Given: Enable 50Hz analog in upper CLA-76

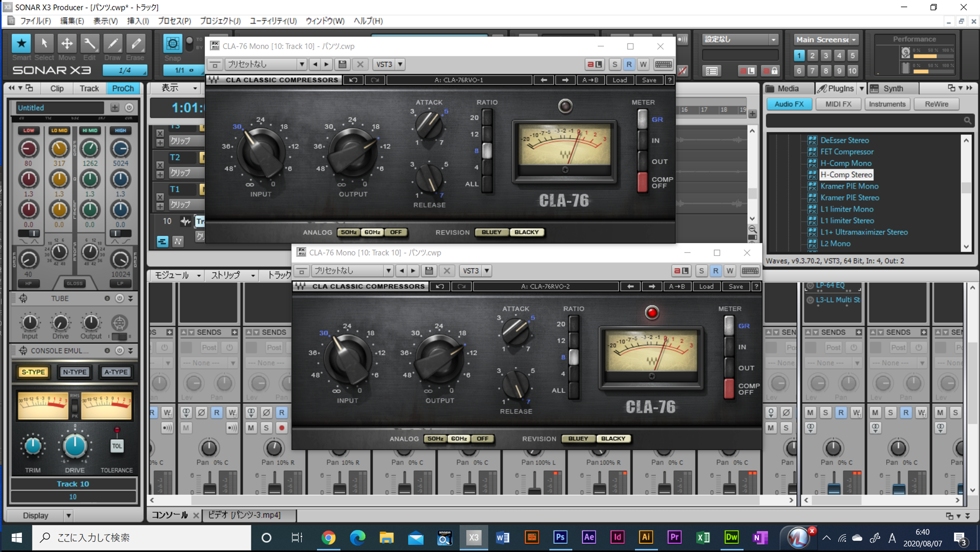Looking at the screenshot, I should click(x=348, y=232).
